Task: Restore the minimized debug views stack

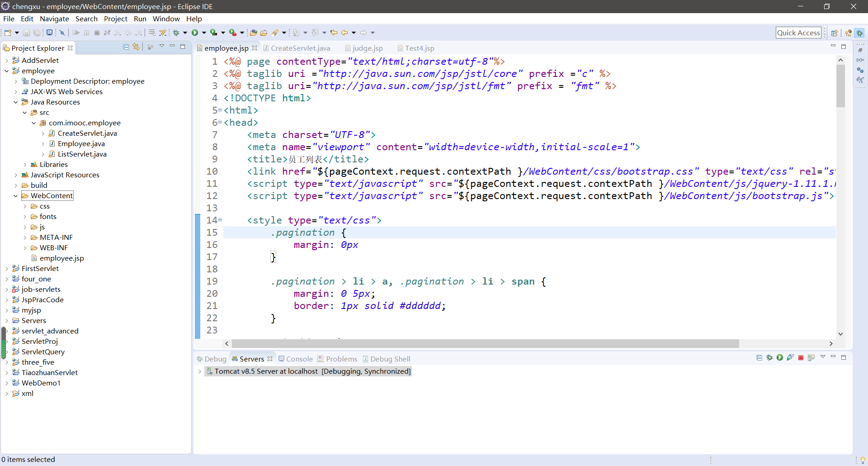Action: click(860, 50)
